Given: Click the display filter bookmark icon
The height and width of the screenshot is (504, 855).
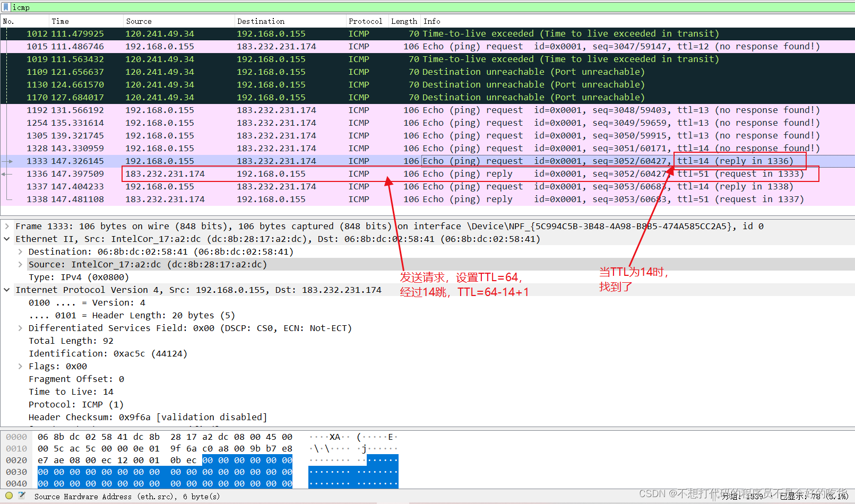Looking at the screenshot, I should (x=6, y=7).
